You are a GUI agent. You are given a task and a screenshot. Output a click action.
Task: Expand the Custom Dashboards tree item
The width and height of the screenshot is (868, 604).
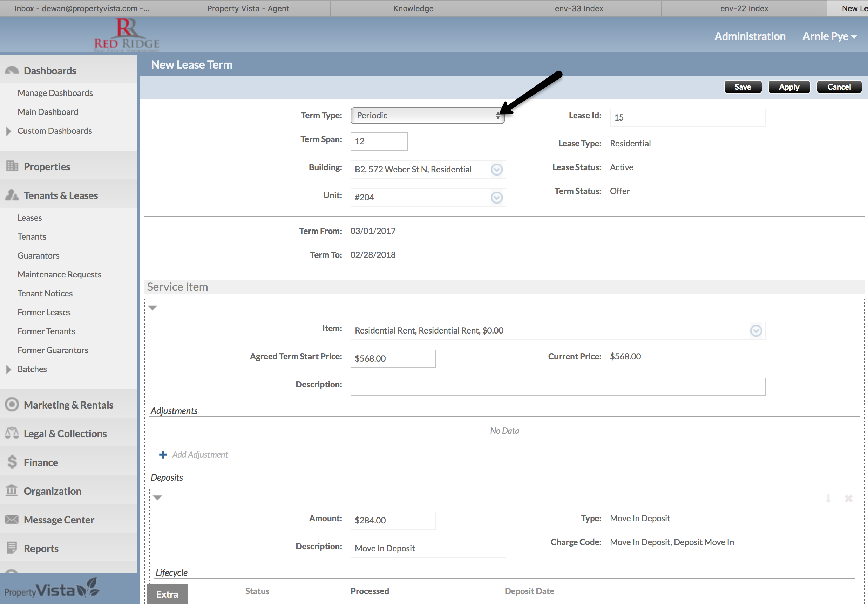click(x=8, y=131)
